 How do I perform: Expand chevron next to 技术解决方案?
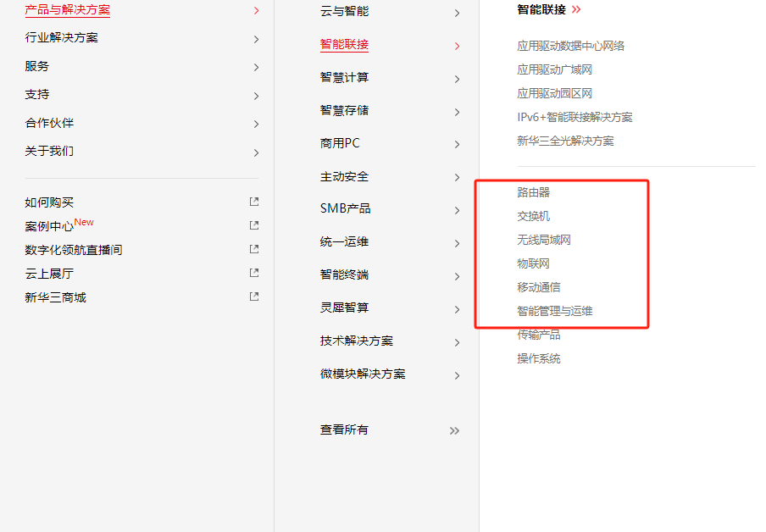(x=458, y=342)
